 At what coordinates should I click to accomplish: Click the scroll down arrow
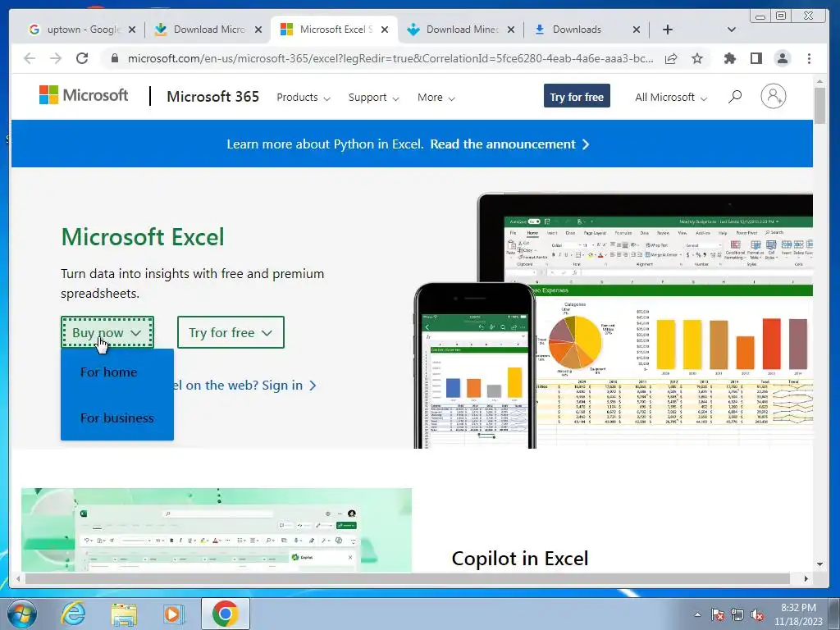(819, 564)
